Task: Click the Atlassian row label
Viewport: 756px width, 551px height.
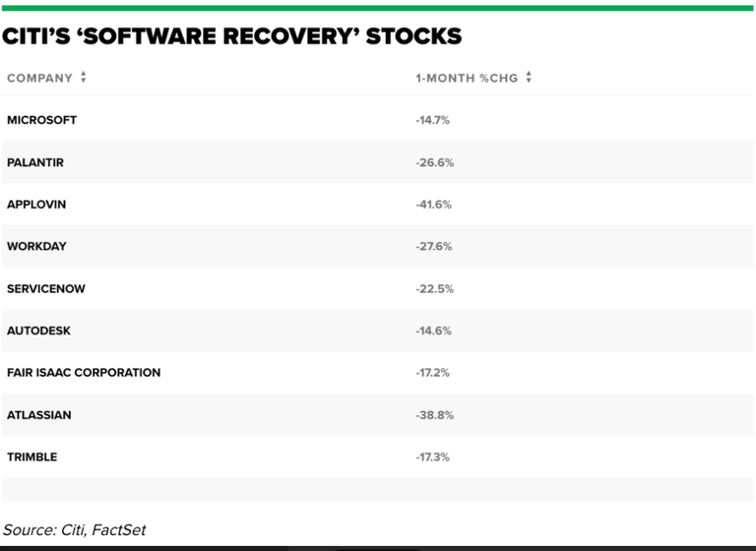Action: [39, 415]
